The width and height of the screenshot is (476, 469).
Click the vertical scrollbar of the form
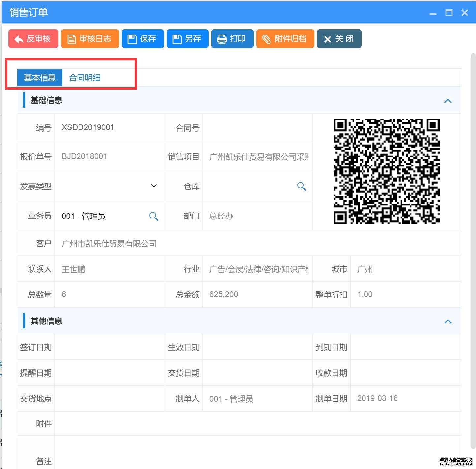click(x=473, y=251)
